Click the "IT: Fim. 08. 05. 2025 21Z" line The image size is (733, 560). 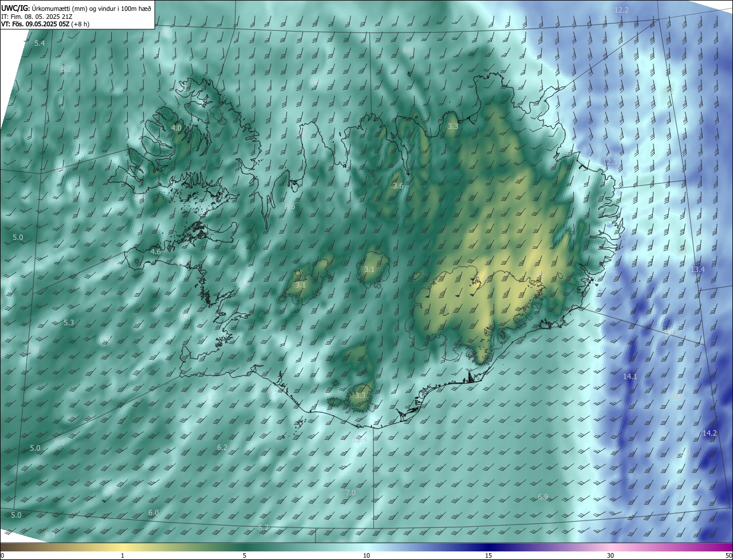click(x=36, y=17)
